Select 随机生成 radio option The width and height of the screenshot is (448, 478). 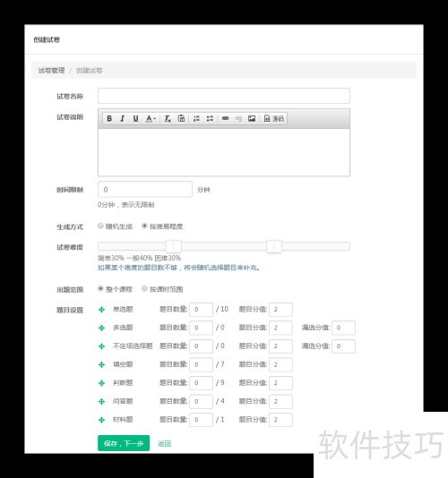(100, 226)
